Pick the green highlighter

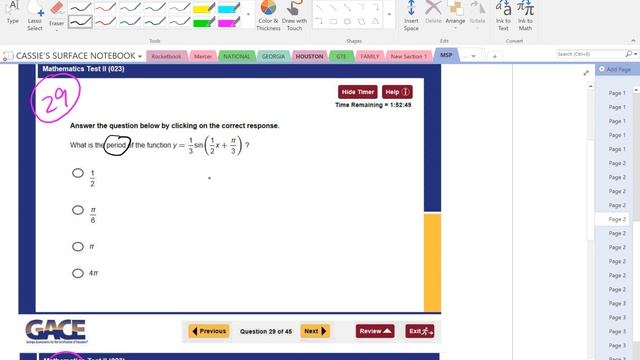pyautogui.click(x=204, y=22)
